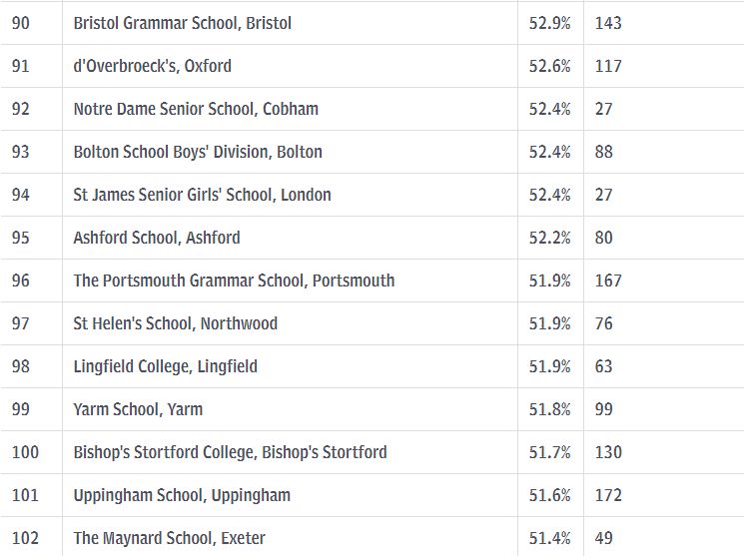The height and width of the screenshot is (560, 744).
Task: Click Uppingham School, Uppingham name
Action: point(182,495)
